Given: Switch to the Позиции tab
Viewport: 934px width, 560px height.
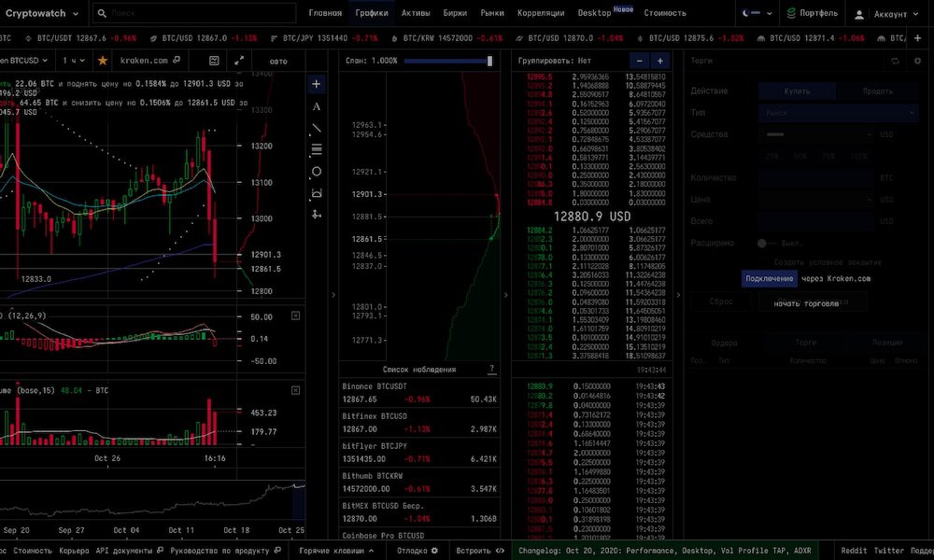Looking at the screenshot, I should coord(887,343).
